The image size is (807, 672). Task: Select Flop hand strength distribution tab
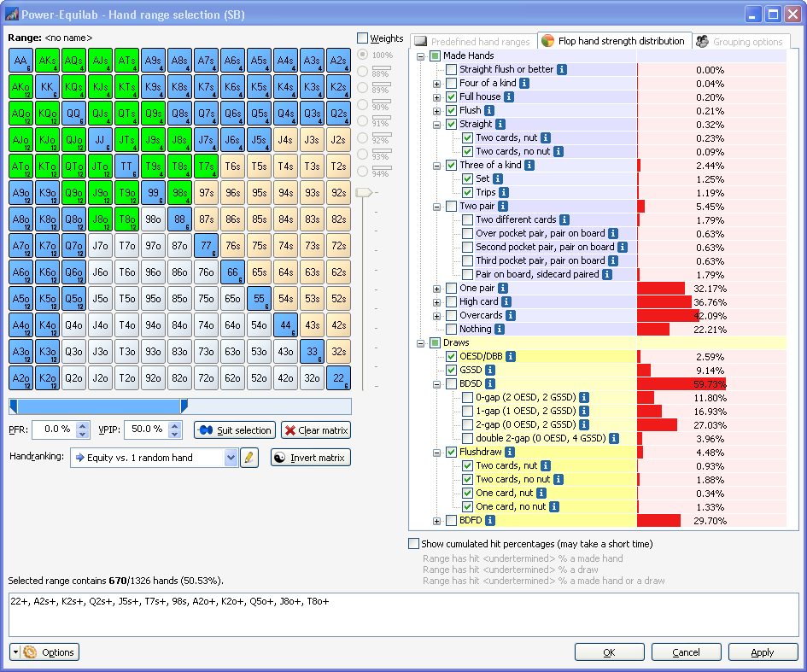click(x=615, y=41)
